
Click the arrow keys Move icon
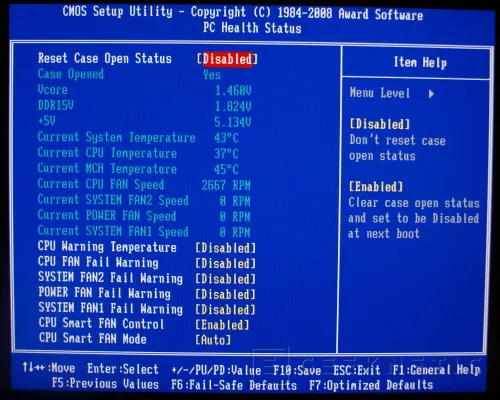click(x=33, y=368)
